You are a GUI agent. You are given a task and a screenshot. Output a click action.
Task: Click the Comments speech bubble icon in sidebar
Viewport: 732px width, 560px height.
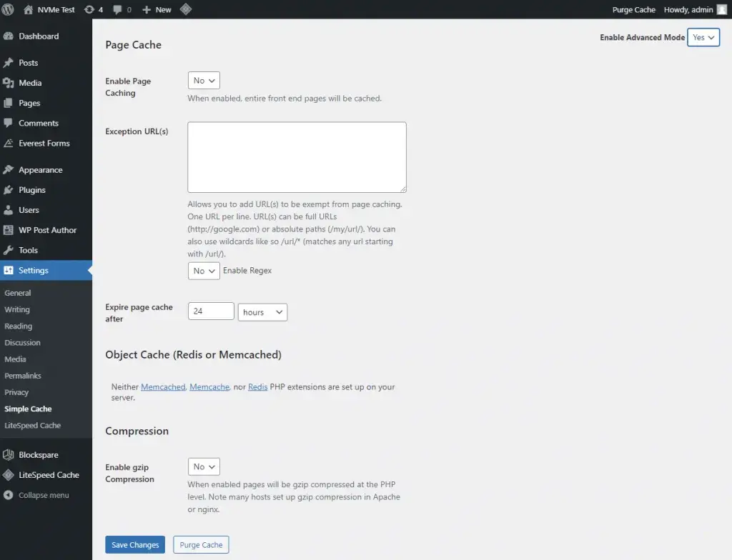(x=8, y=123)
